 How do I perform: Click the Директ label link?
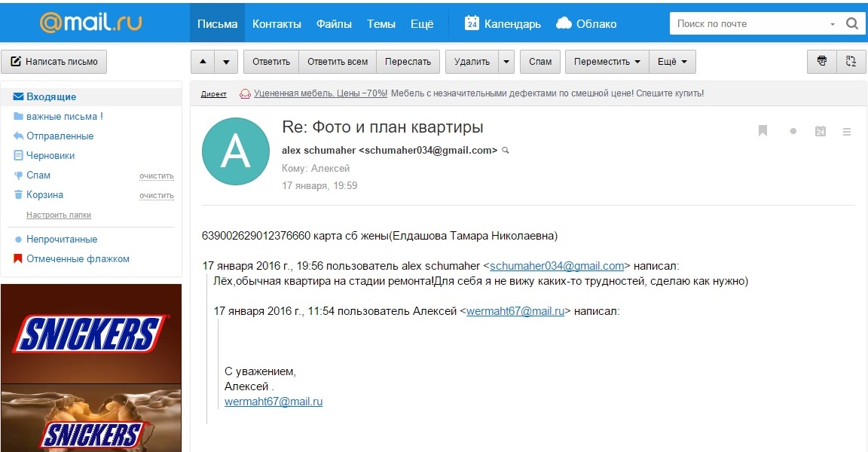tap(214, 94)
